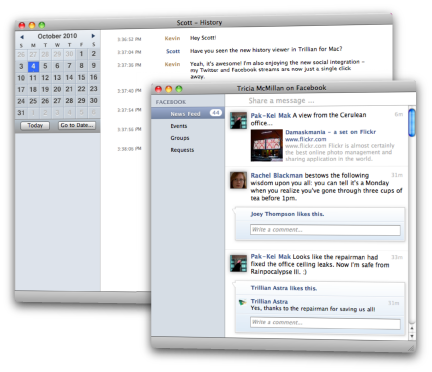Select October 4 in the calendar
This screenshot has width=432, height=372.
point(33,66)
